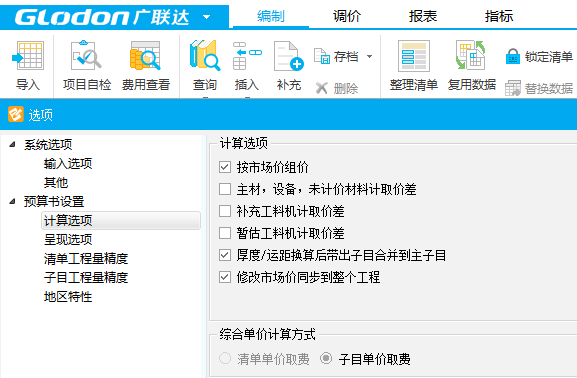The height and width of the screenshot is (378, 577).
Task: Open 复用数据 reuse data tool
Action: pyautogui.click(x=471, y=66)
